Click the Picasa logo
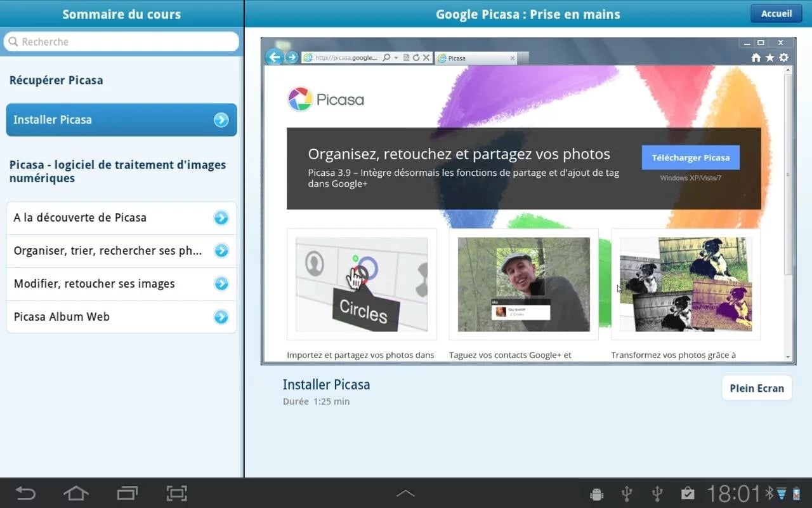 click(x=326, y=100)
